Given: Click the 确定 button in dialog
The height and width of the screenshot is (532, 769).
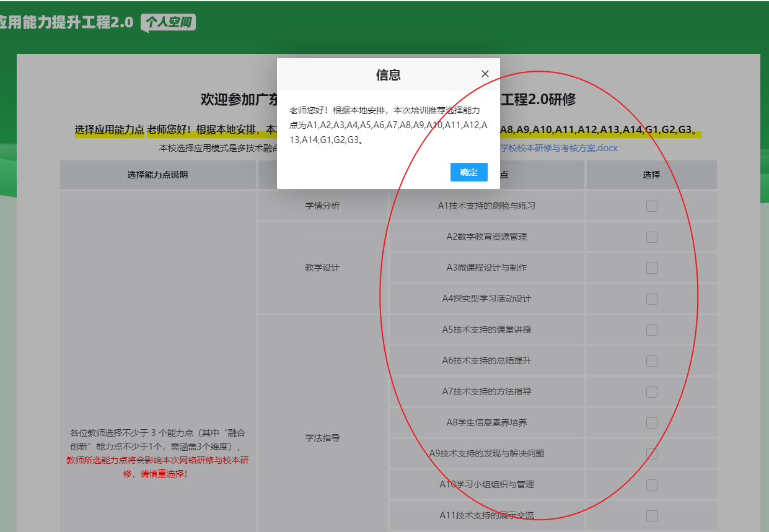Looking at the screenshot, I should coord(469,172).
